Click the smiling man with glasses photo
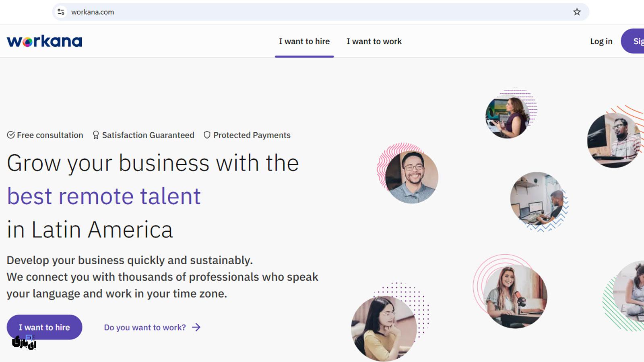 [x=411, y=177]
